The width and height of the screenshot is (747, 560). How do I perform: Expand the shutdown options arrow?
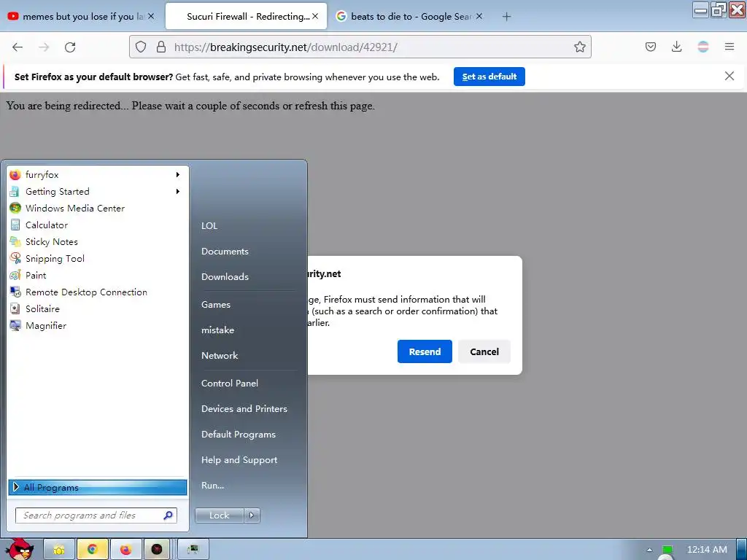[252, 516]
